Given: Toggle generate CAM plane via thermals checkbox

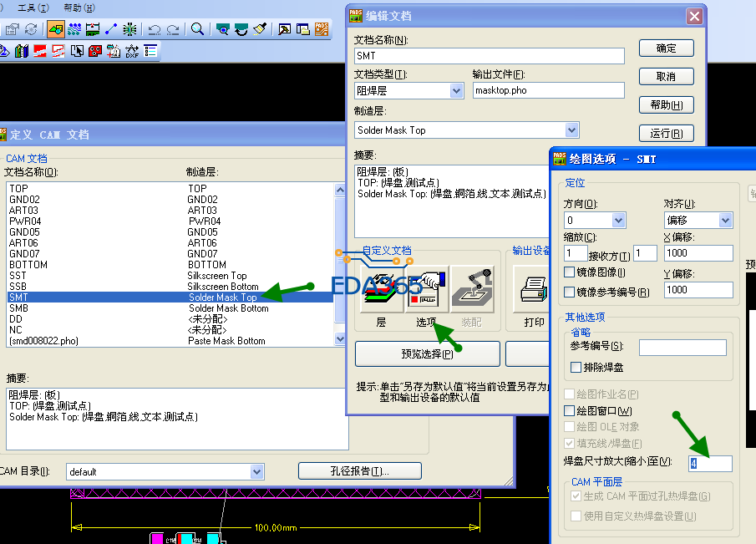Looking at the screenshot, I should pyautogui.click(x=576, y=496).
